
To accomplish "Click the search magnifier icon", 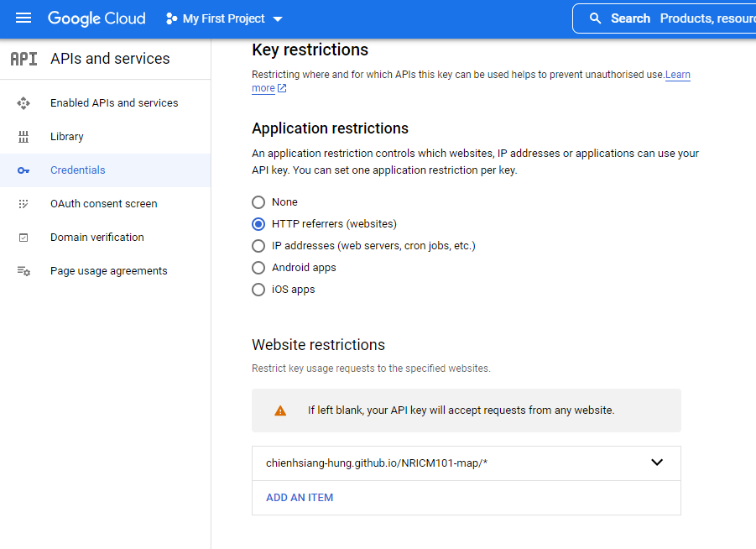I will tap(596, 18).
